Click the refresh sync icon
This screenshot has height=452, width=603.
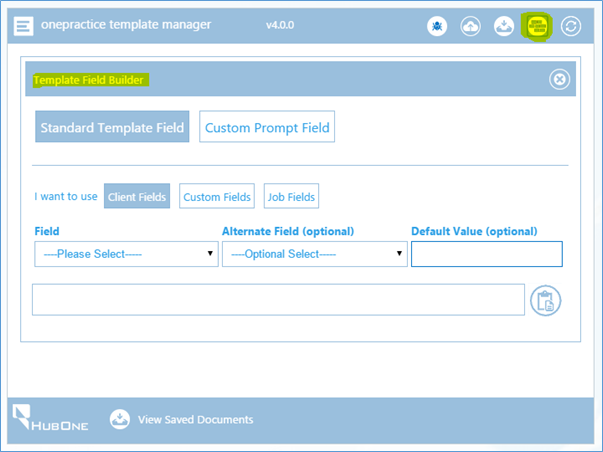571,26
